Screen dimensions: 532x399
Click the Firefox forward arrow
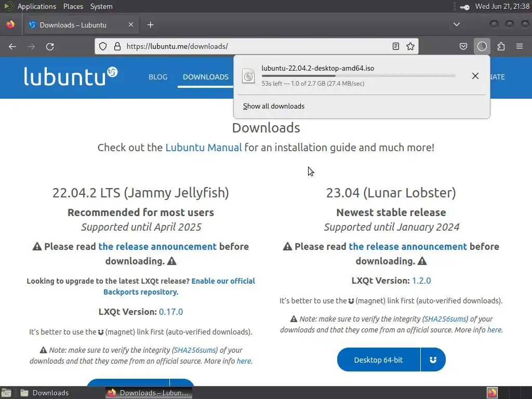(31, 46)
